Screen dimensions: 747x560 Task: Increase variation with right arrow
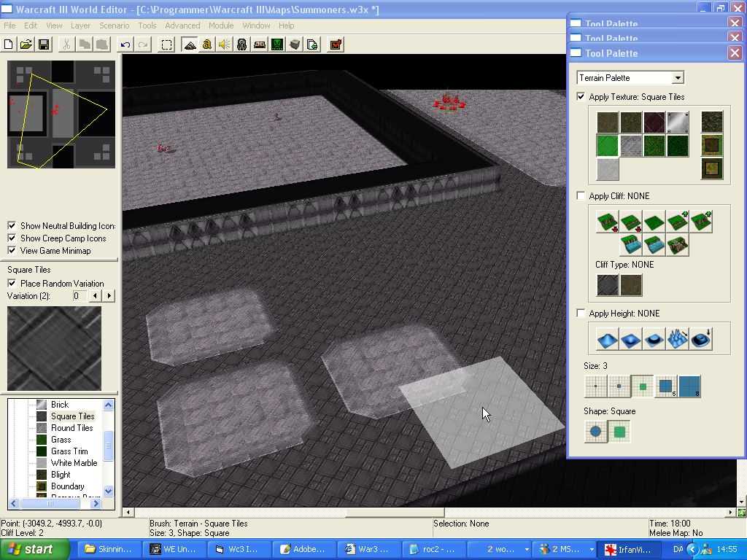(109, 296)
